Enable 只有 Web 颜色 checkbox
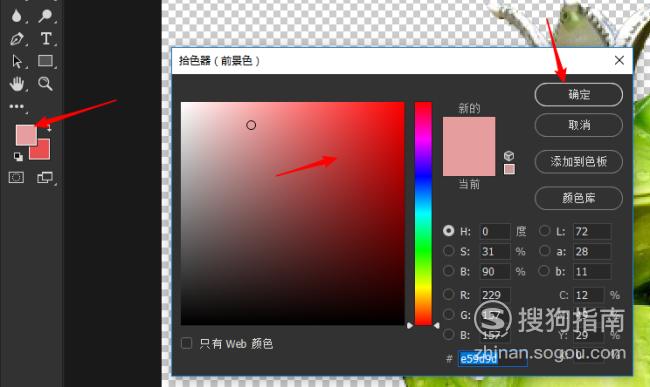The width and height of the screenshot is (650, 387). (x=187, y=343)
